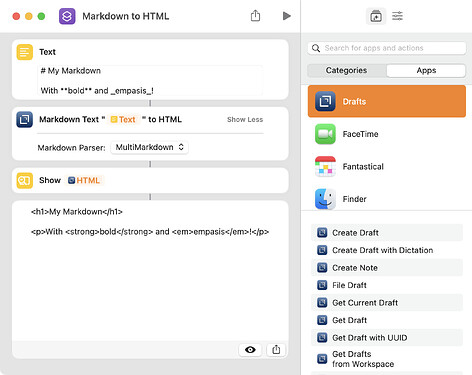The height and width of the screenshot is (375, 472).
Task: Click the Show action label
Action: point(50,180)
